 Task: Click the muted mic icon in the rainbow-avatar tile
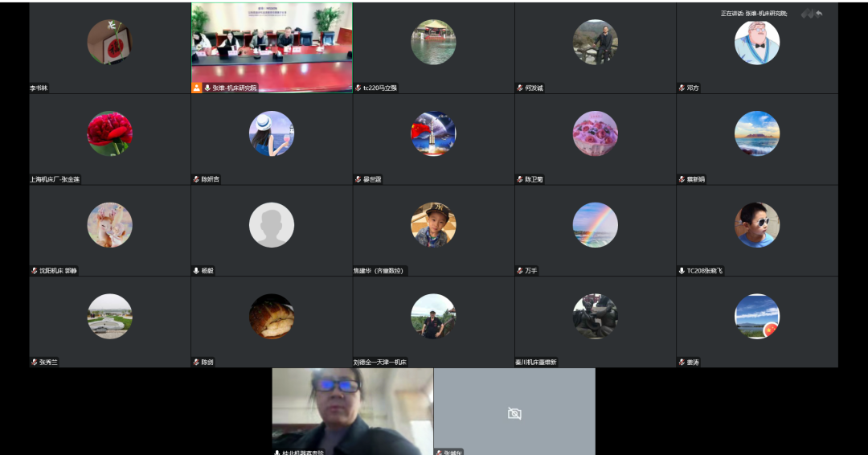[x=520, y=270]
